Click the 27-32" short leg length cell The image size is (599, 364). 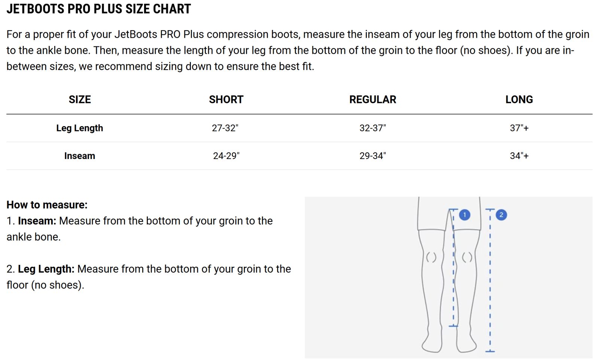[225, 128]
